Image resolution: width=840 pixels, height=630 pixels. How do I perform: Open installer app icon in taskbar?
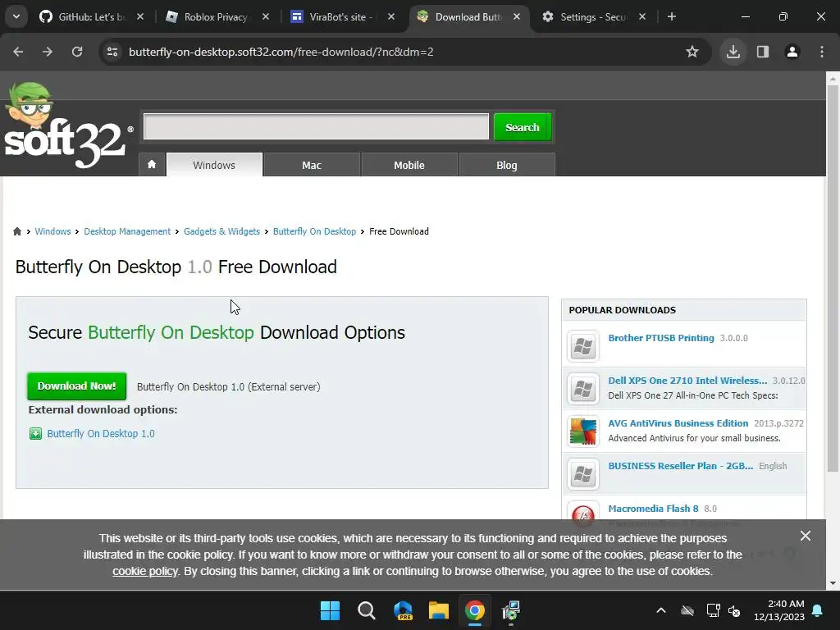[x=511, y=610]
